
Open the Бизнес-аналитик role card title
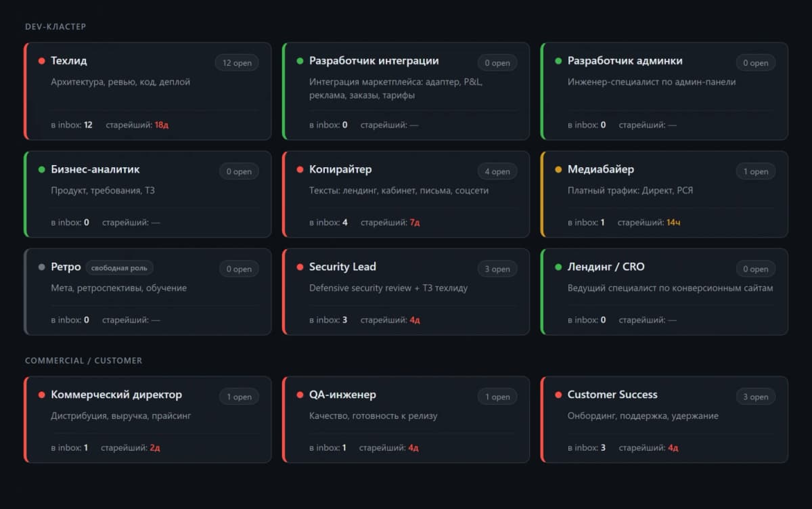tap(95, 169)
